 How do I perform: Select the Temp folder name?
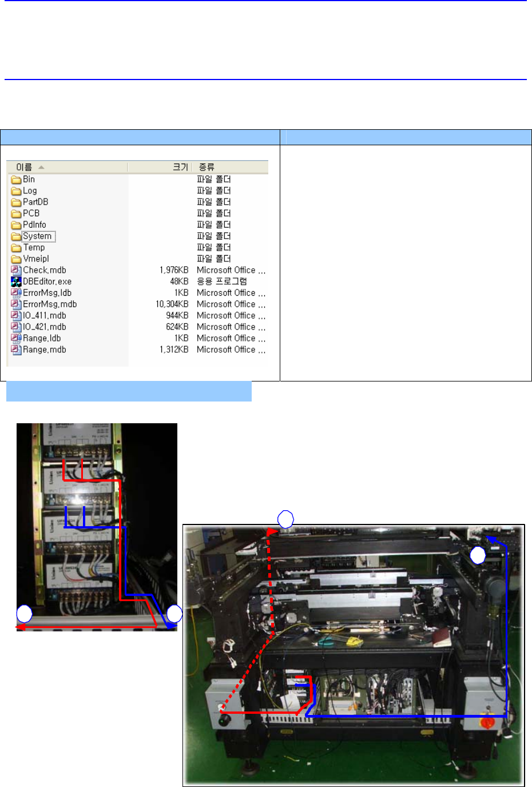click(x=34, y=248)
